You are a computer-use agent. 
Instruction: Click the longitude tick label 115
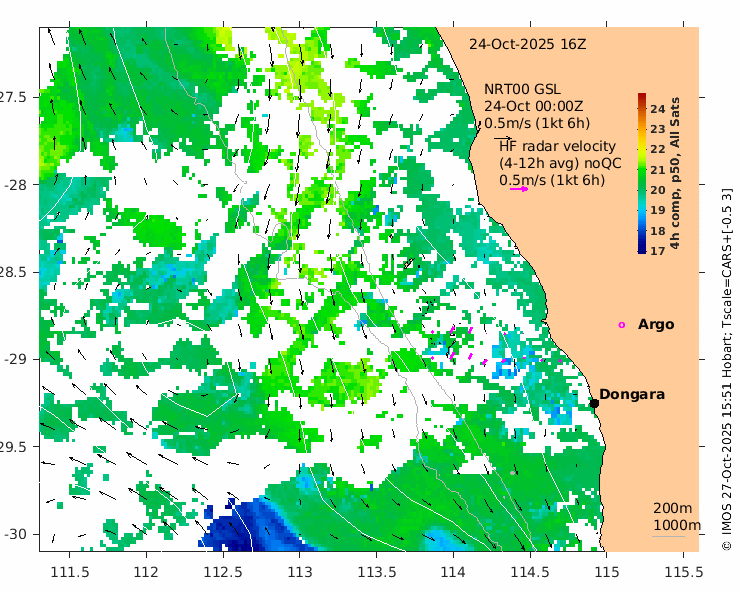[607, 572]
